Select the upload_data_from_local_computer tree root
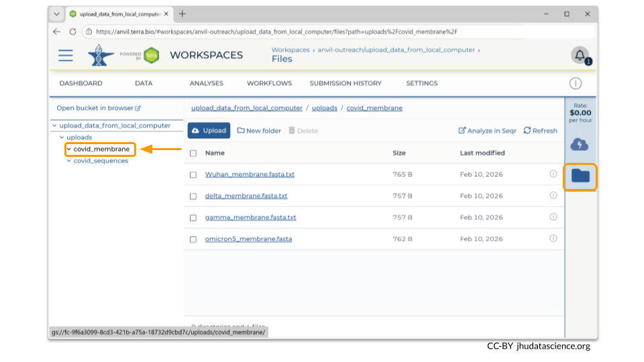The width and height of the screenshot is (644, 362). [115, 125]
